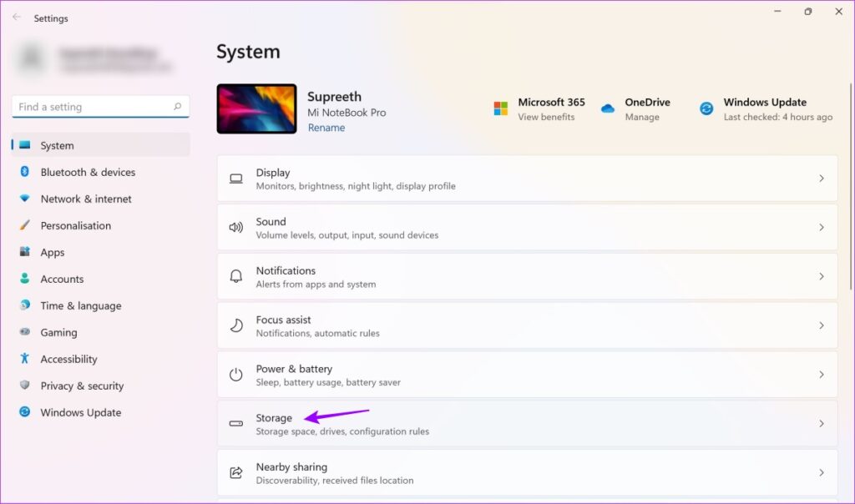Screen dimensions: 855x504
Task: Open Network & internet settings
Action: pos(101,199)
